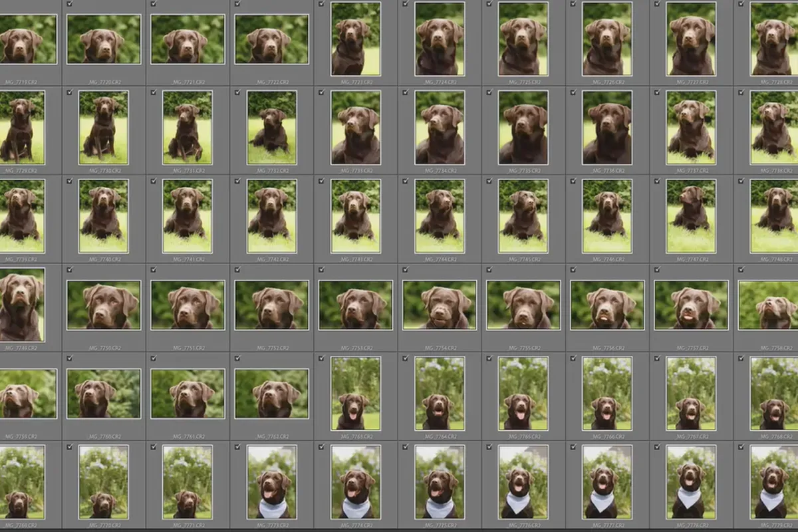Screen dimensions: 798x532
Task: Select the _MG_7776.CR2 thumbnail
Action: point(523,482)
